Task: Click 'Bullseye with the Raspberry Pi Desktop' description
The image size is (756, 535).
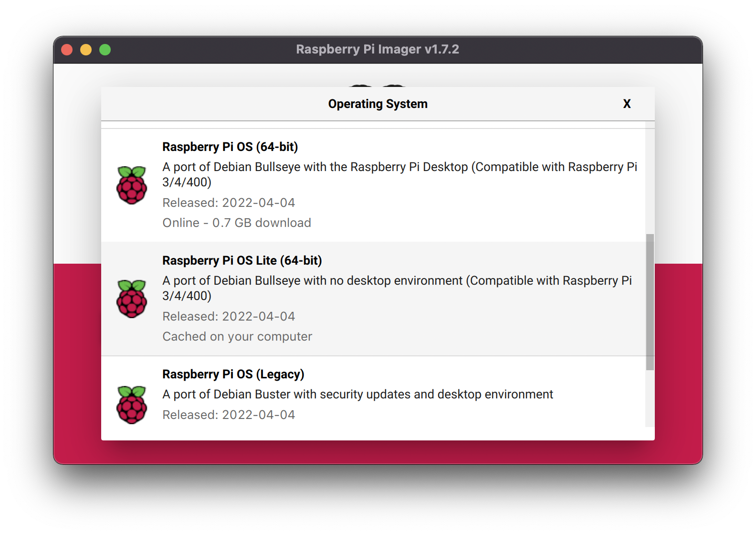Action: point(399,174)
